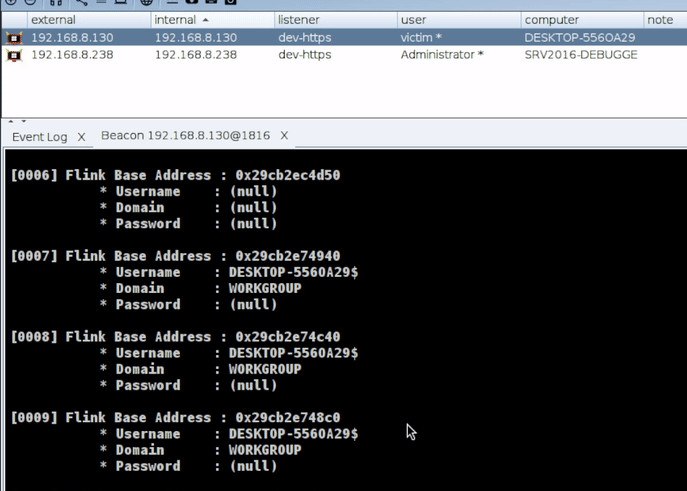Click the [0008] Flink Base Address line

(175, 337)
